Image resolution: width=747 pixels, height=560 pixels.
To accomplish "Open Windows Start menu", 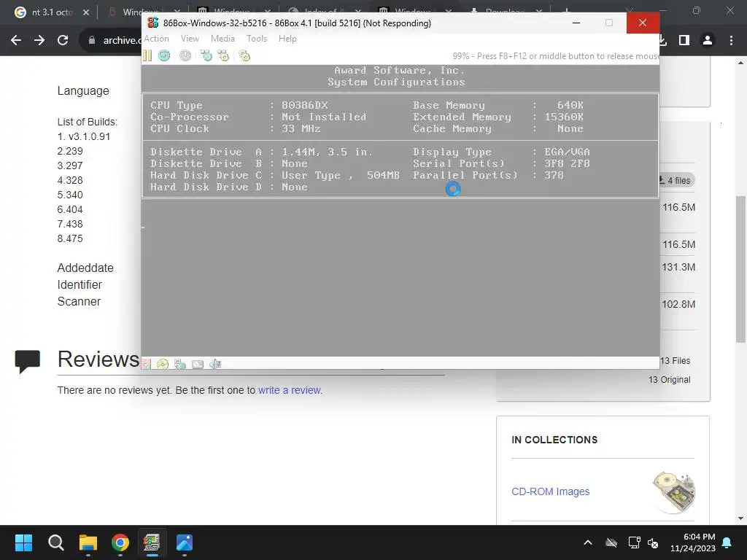I will click(23, 542).
